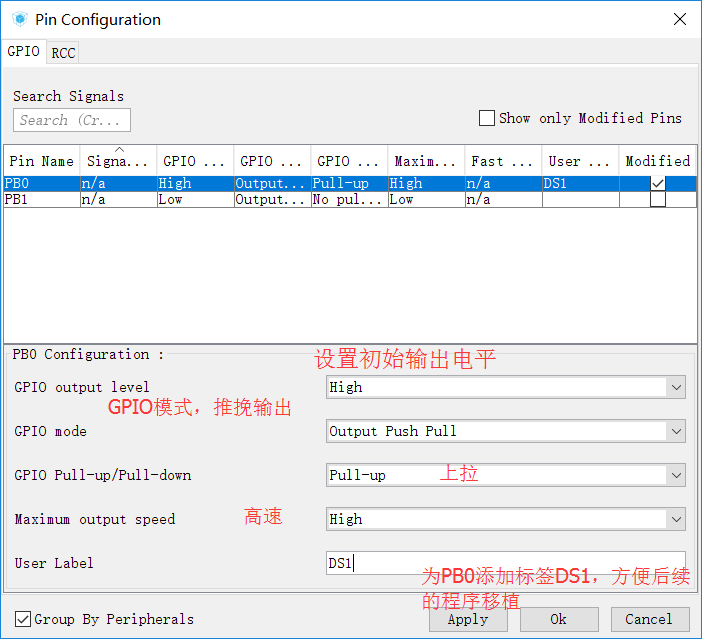Click the Search Signals input field
This screenshot has width=702, height=639.
[x=72, y=120]
